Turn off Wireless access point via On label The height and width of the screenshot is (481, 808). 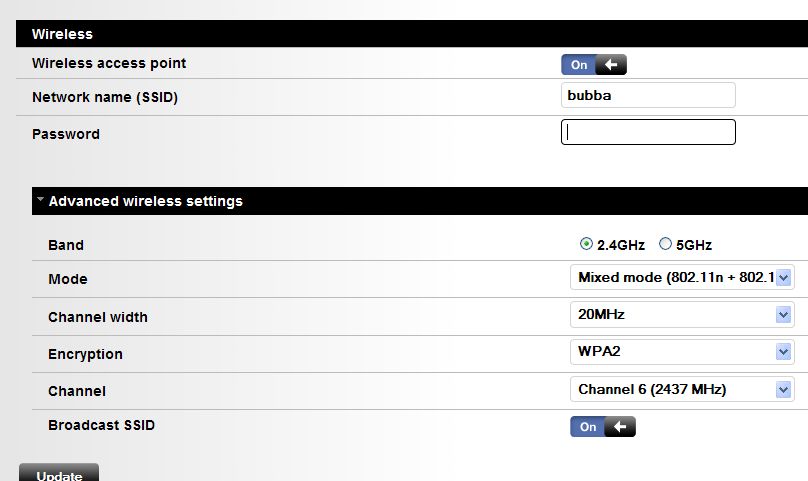[579, 65]
